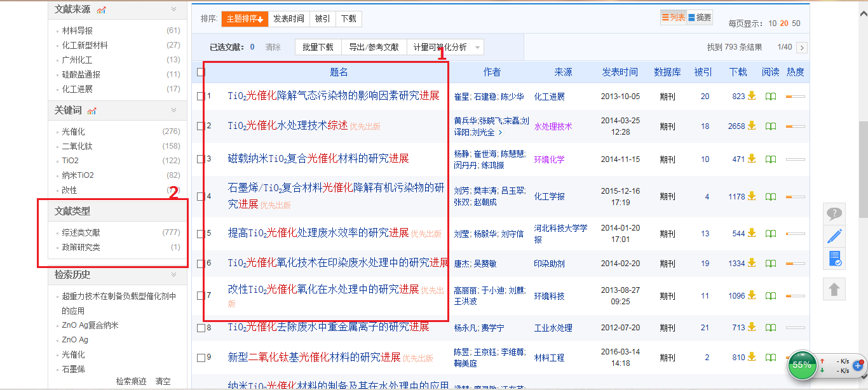
Task: Click download icon for article 1
Action: pyautogui.click(x=752, y=96)
